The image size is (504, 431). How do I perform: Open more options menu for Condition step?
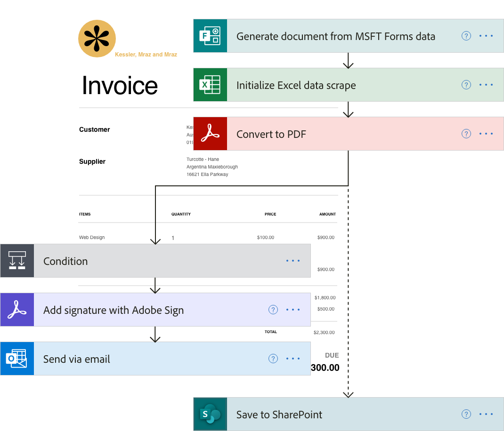[x=293, y=261]
